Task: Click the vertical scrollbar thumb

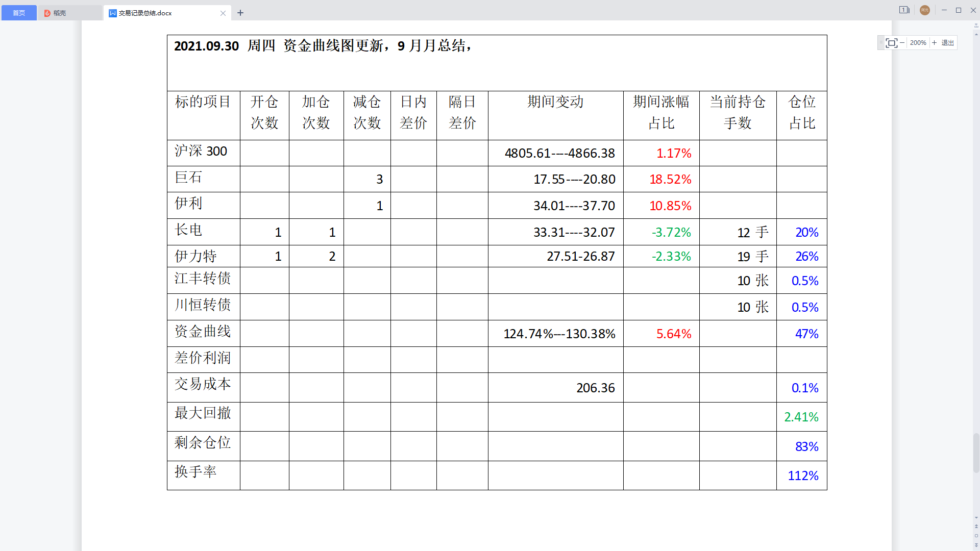Action: 976,453
